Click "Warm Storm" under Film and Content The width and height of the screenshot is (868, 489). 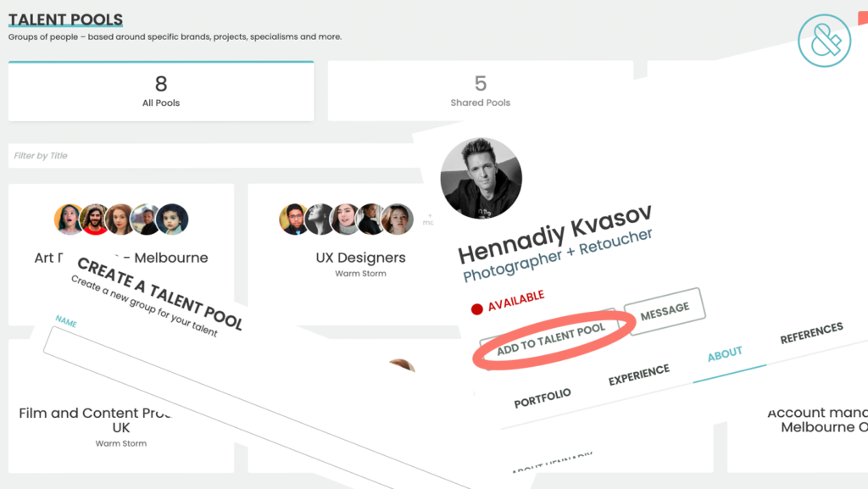click(x=121, y=443)
